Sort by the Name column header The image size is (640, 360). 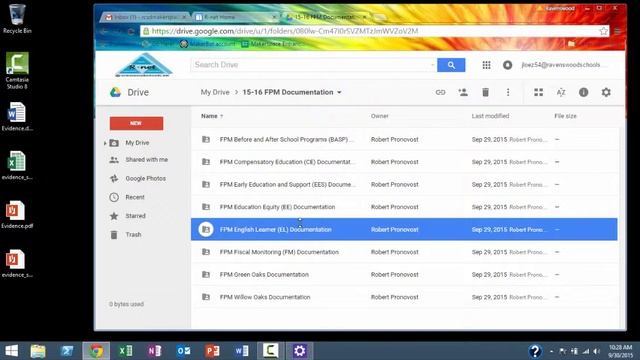pos(209,116)
